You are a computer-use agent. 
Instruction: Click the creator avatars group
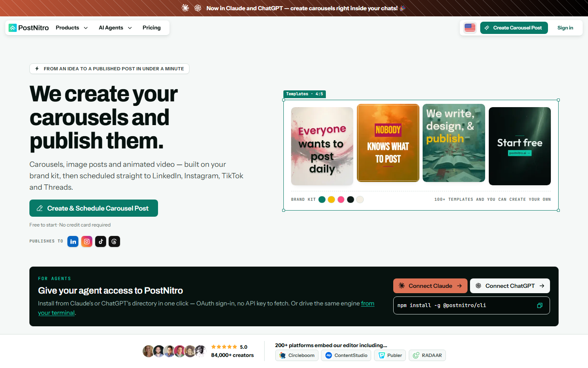click(x=174, y=351)
